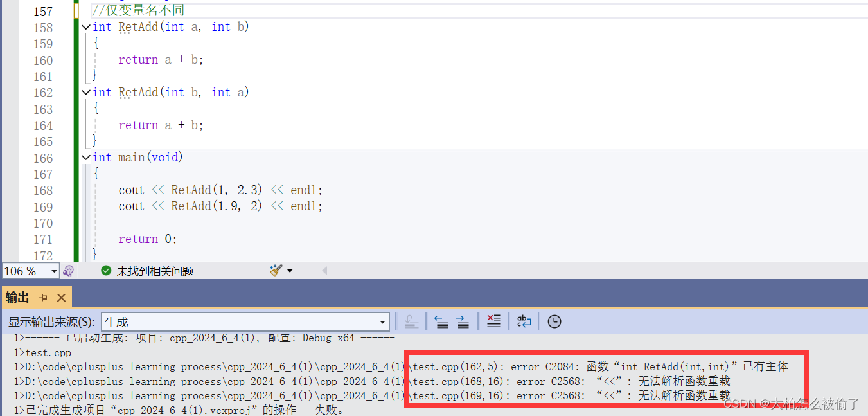The image size is (868, 416).
Task: Click the green no-issues-found checkmark icon
Action: [106, 271]
